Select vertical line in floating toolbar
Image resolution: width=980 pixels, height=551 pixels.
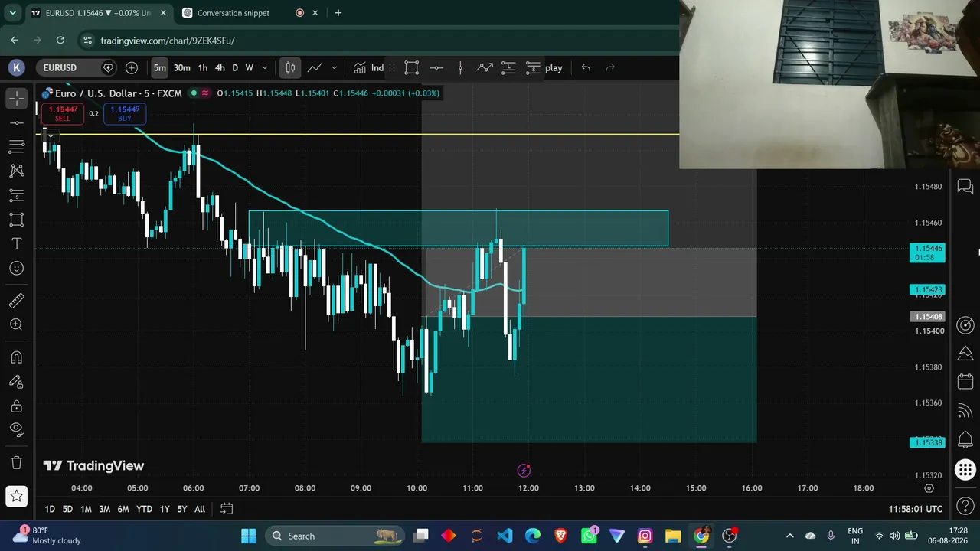(460, 67)
